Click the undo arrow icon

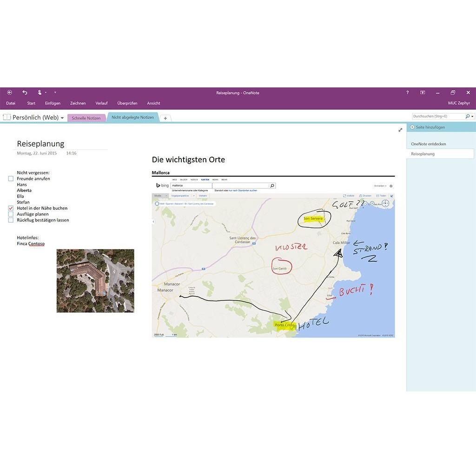coord(25,93)
